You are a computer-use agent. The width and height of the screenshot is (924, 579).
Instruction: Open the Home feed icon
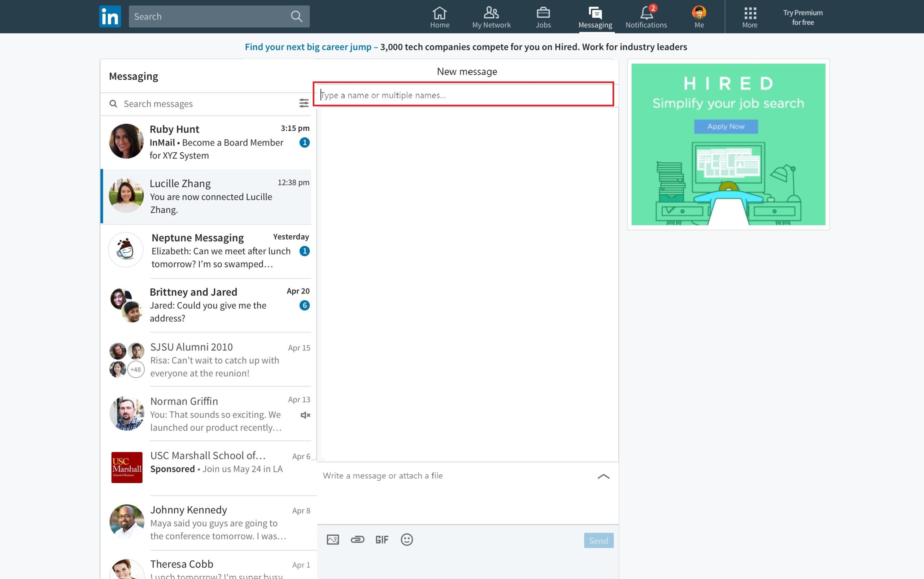439,17
